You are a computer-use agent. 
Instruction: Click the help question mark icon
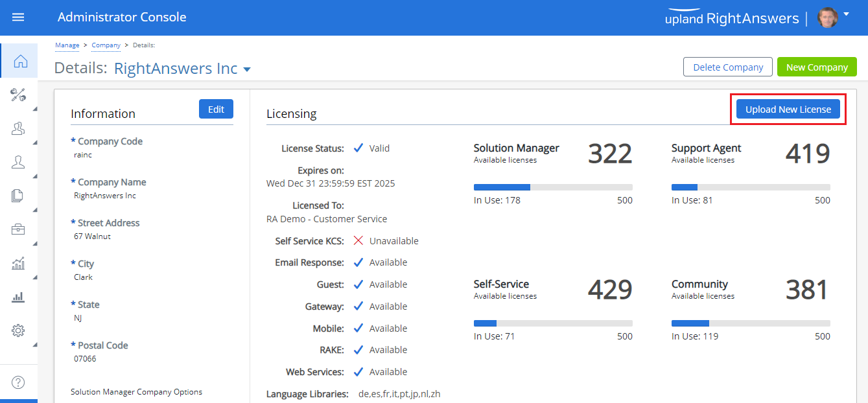(x=18, y=382)
